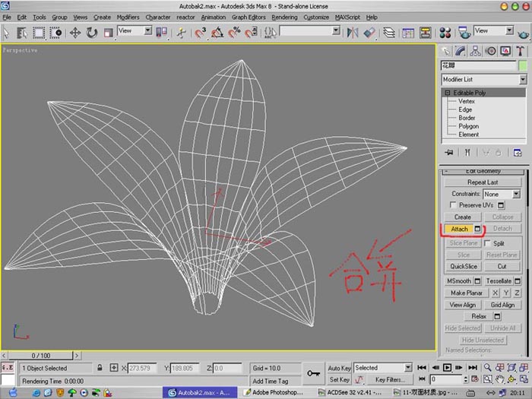This screenshot has height=399, width=532.
Task: Toggle Auto Key mode
Action: 339,368
